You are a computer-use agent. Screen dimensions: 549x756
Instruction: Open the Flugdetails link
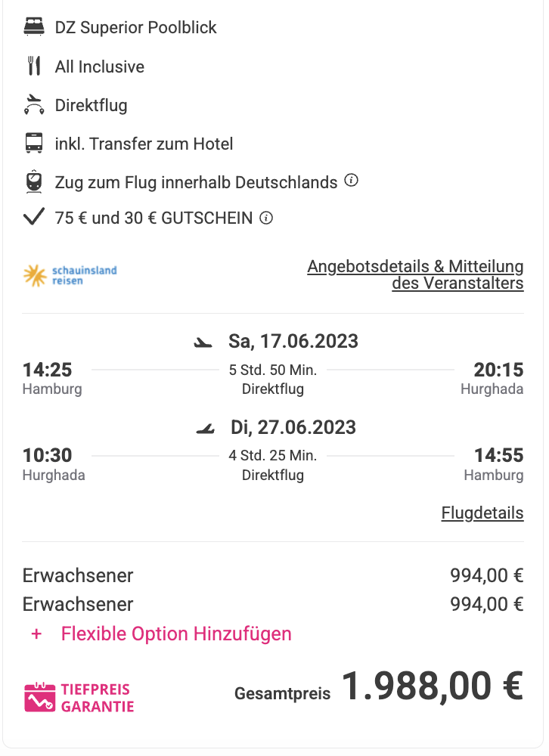coord(482,513)
